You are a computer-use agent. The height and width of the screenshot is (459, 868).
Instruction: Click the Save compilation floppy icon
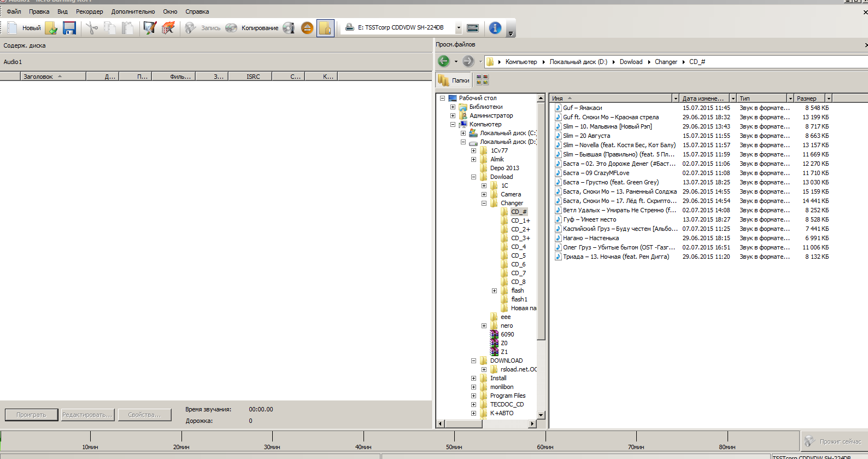pyautogui.click(x=69, y=28)
